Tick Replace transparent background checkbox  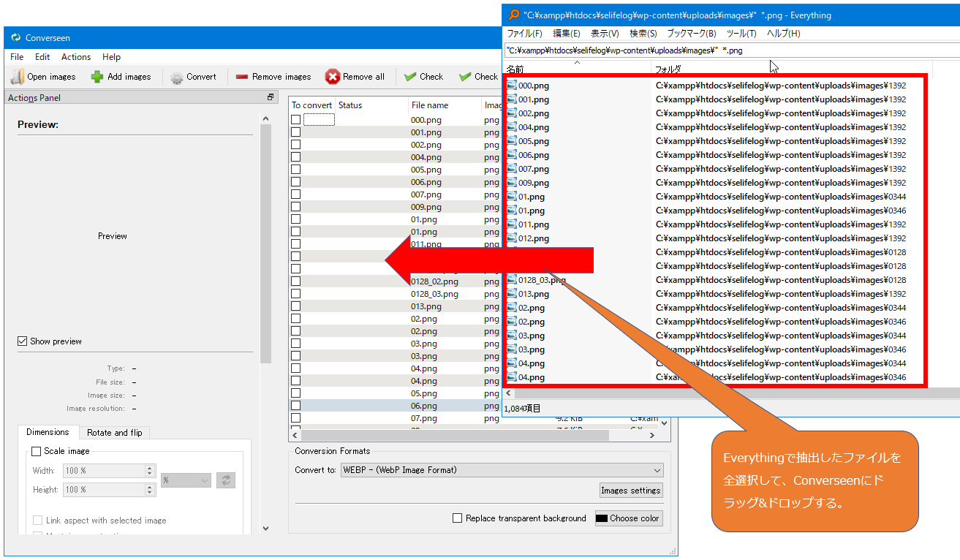coord(458,518)
